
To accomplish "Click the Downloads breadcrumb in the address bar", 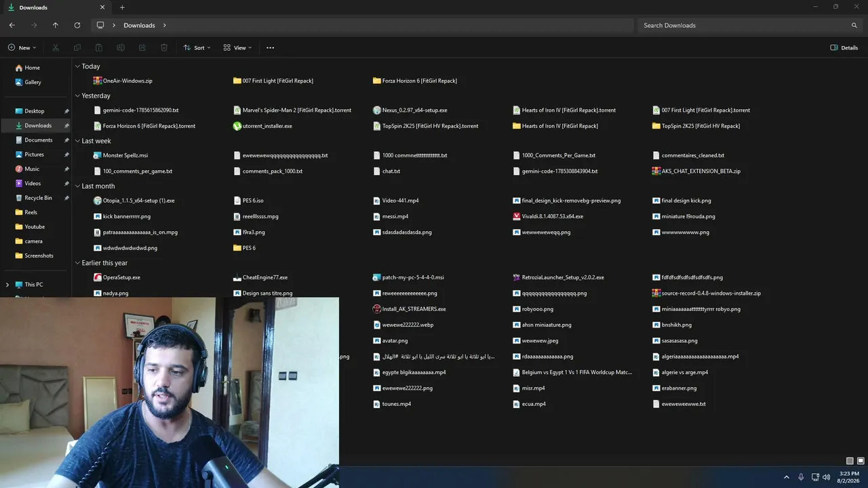I will [139, 25].
